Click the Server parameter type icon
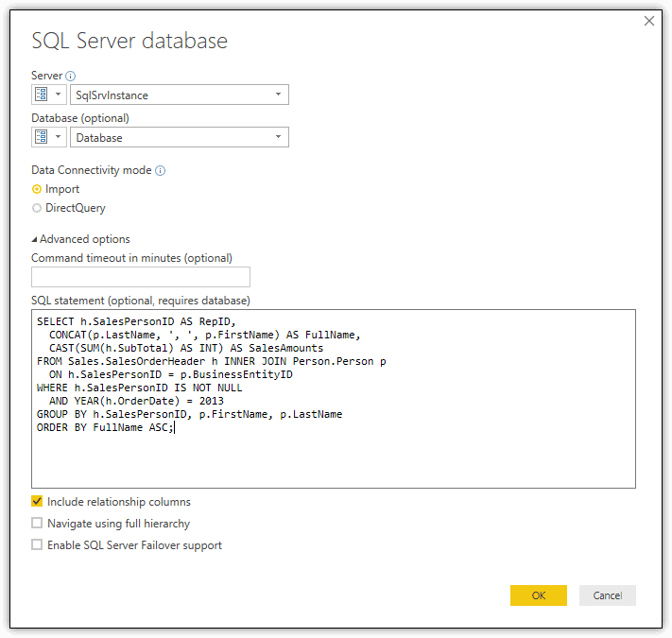Viewport: 672px width, 638px height. (x=42, y=95)
